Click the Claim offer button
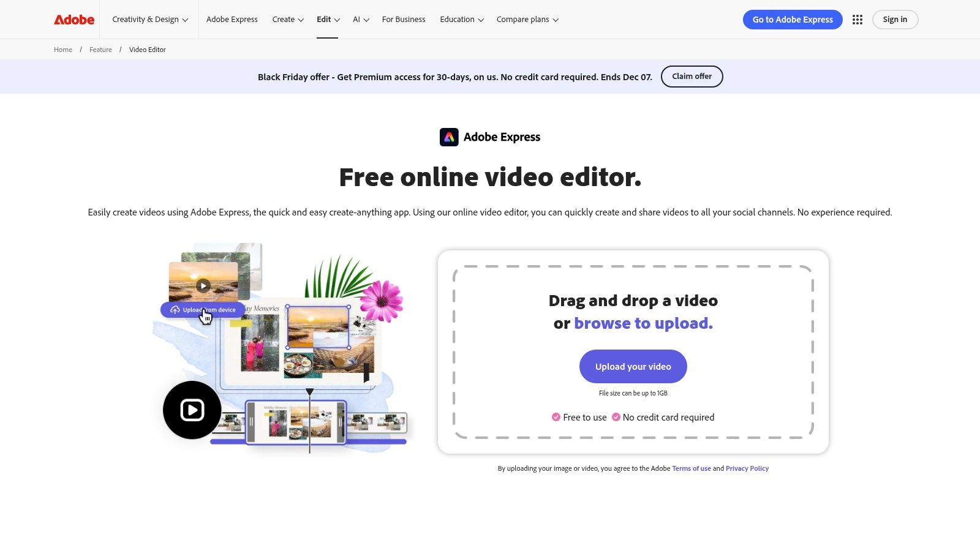Viewport: 980px width, 551px height. [692, 77]
